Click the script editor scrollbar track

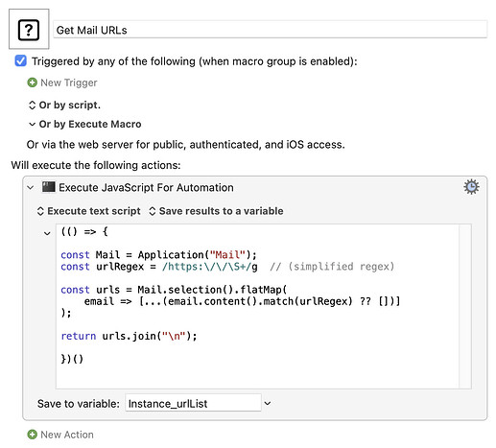465,306
